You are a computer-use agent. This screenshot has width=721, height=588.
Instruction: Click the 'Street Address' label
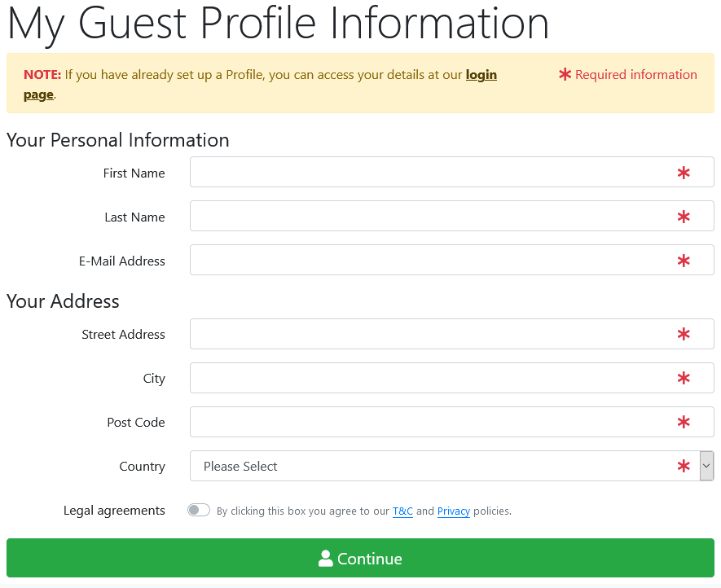coord(123,334)
